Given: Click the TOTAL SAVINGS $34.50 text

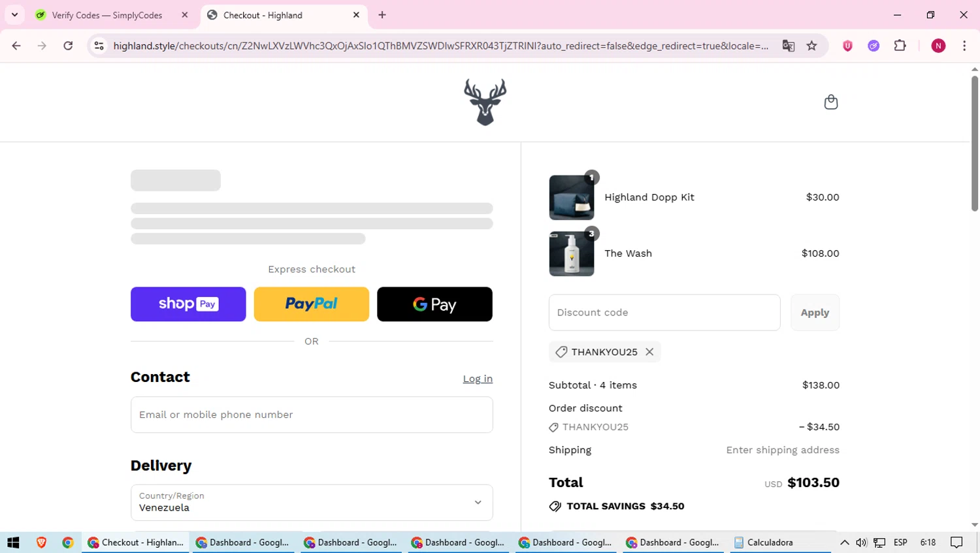Looking at the screenshot, I should point(625,506).
